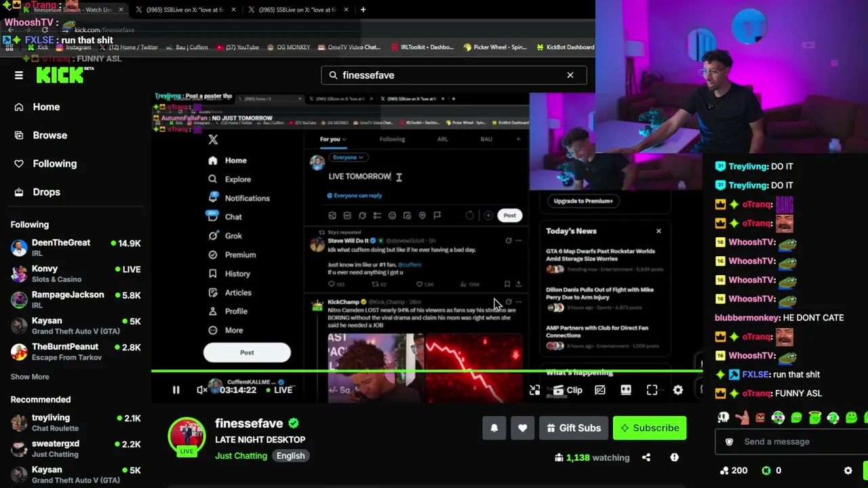This screenshot has width=868, height=488.
Task: Click Konvy avatar thumbnail
Action: tap(19, 273)
